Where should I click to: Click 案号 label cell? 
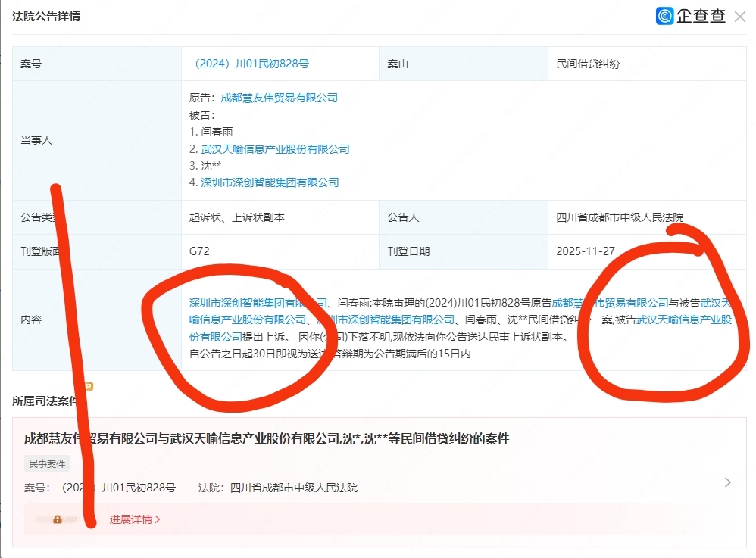[97, 64]
